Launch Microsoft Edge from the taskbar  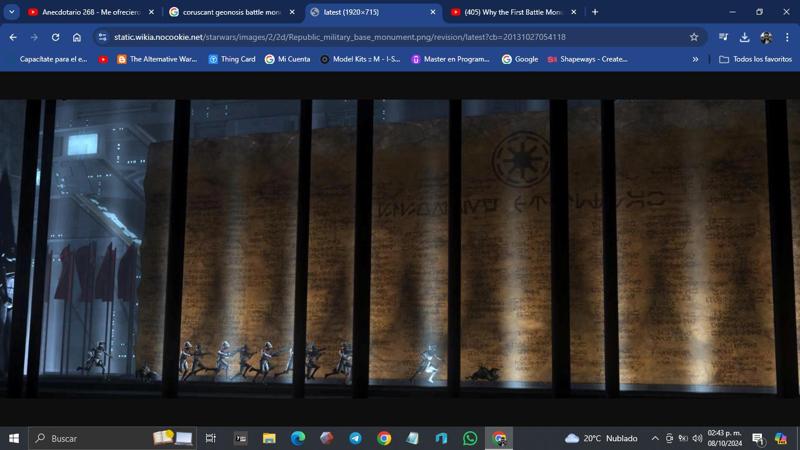[x=298, y=438]
